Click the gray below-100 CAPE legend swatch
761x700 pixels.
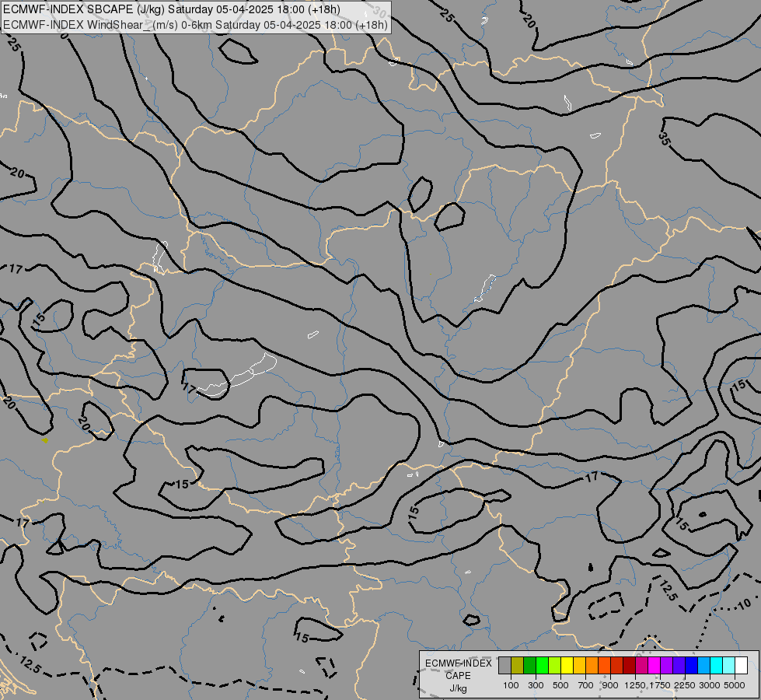[x=504, y=665]
